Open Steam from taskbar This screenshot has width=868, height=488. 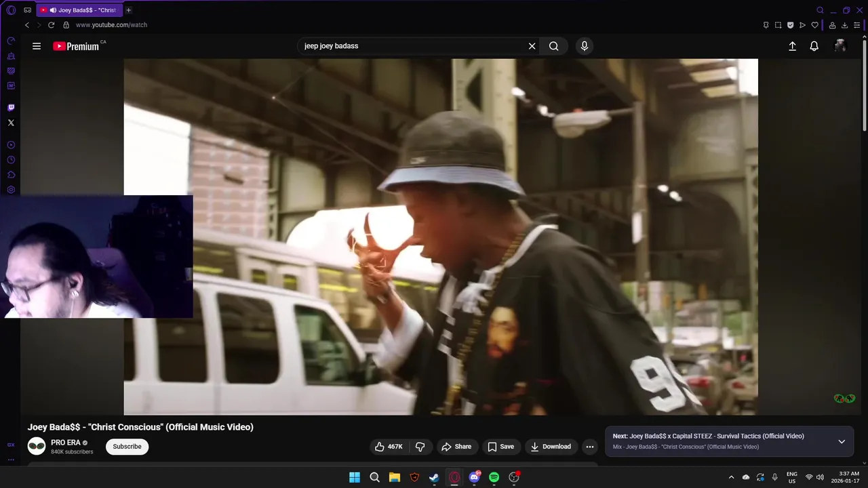pos(434,477)
